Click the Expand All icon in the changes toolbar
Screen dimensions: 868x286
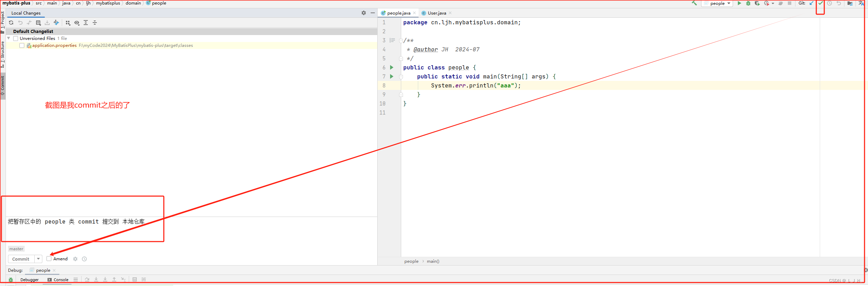[86, 23]
